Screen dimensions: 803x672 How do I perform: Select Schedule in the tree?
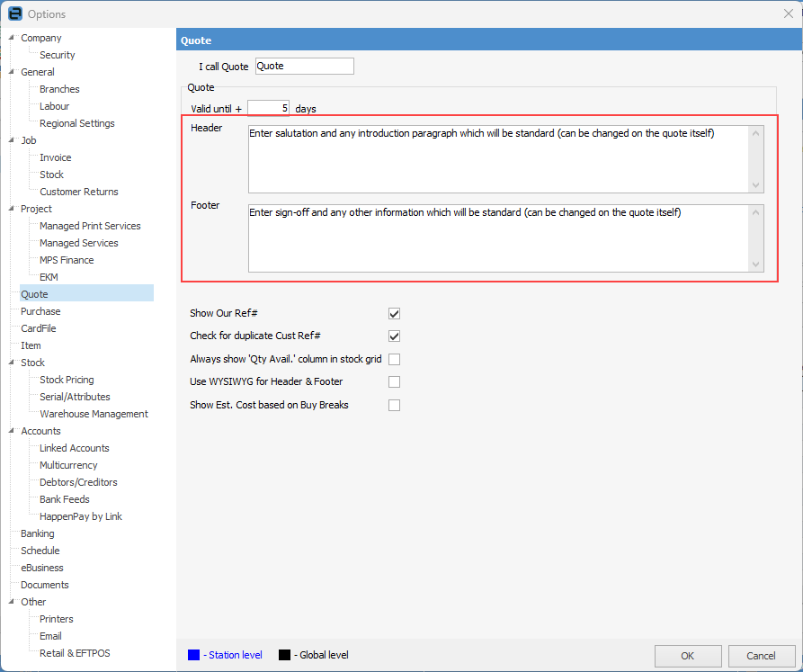click(40, 551)
